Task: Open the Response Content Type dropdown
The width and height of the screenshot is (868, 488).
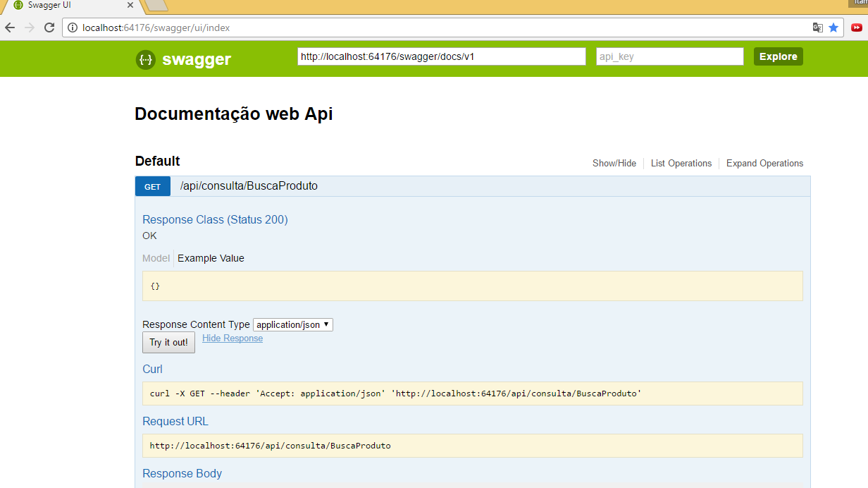Action: pos(292,325)
